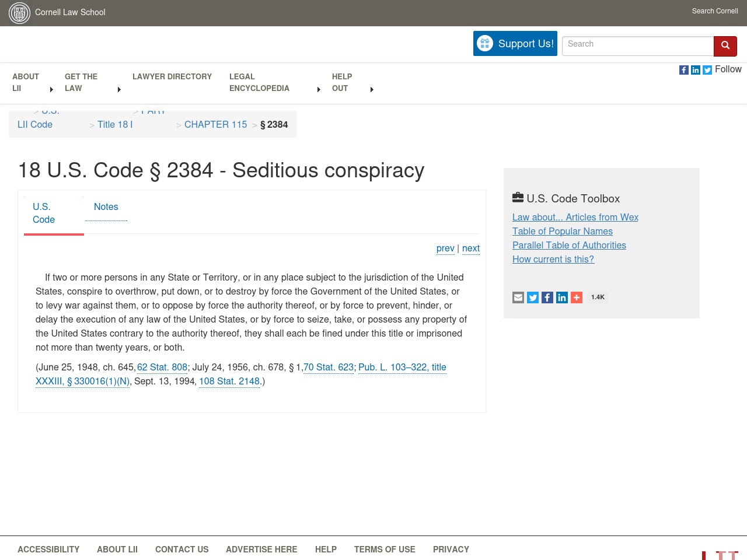Click the orange plus more-sharing icon
Viewport: 747px width, 560px height.
click(577, 297)
